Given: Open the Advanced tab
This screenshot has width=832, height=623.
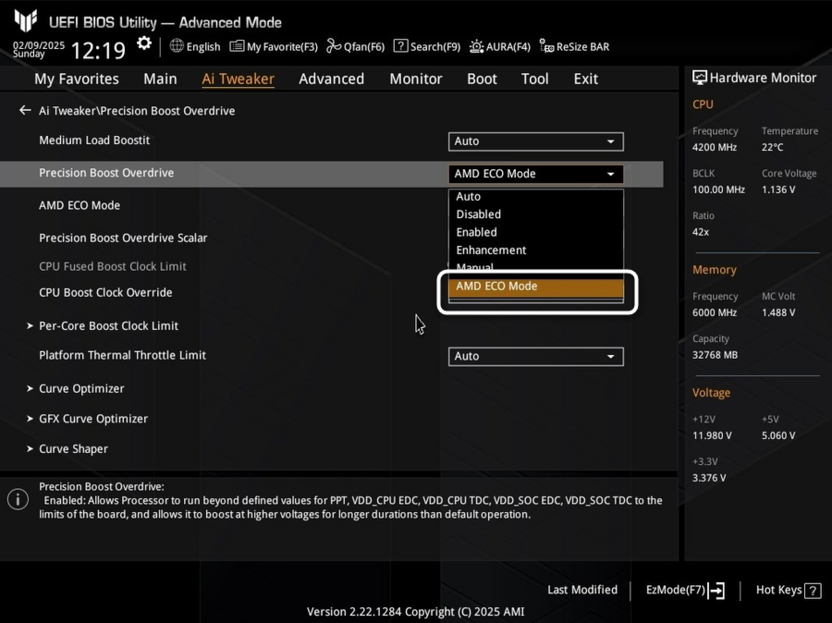Looking at the screenshot, I should click(x=332, y=79).
